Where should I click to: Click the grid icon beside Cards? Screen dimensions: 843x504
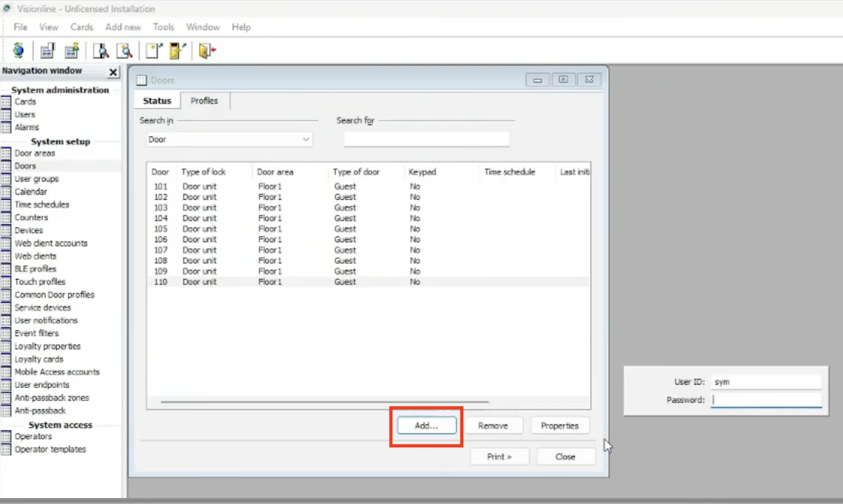click(6, 101)
